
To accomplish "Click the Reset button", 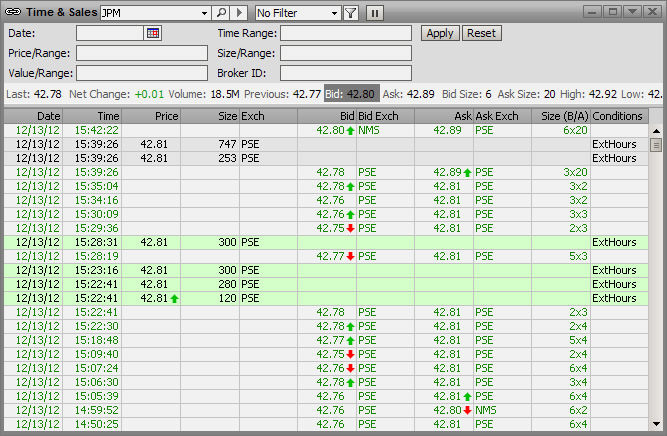I will (482, 33).
